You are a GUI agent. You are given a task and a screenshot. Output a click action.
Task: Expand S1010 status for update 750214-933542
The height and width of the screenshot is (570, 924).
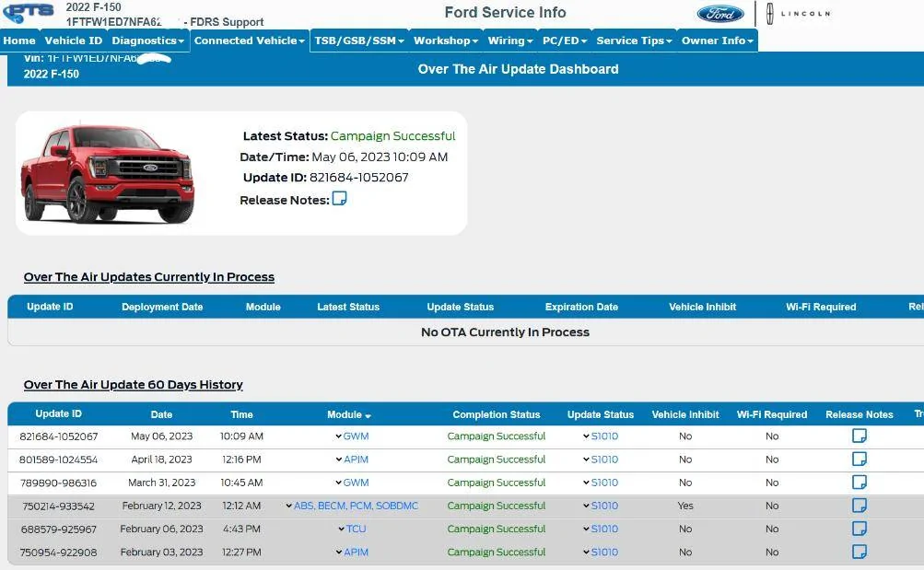[x=601, y=506]
